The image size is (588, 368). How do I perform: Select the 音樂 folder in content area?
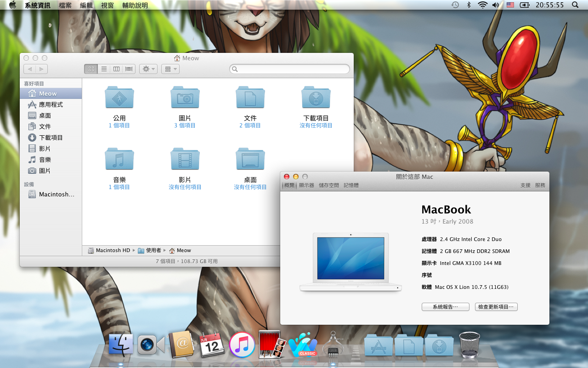click(x=119, y=159)
